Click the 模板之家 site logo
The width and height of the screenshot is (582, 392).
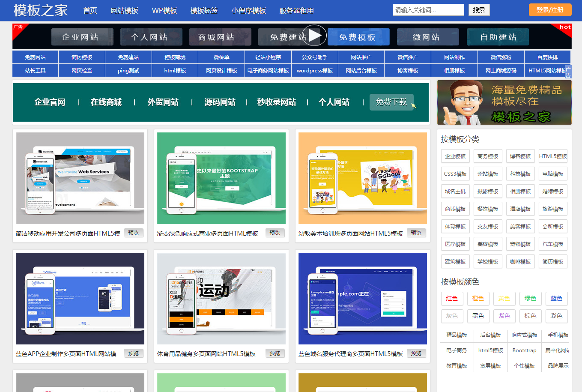[41, 10]
